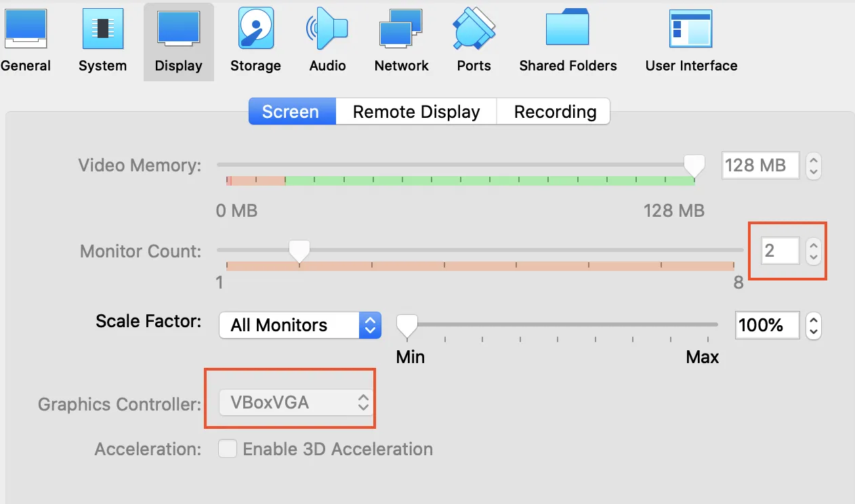Open the User Interface settings icon
The image size is (855, 504).
(690, 31)
